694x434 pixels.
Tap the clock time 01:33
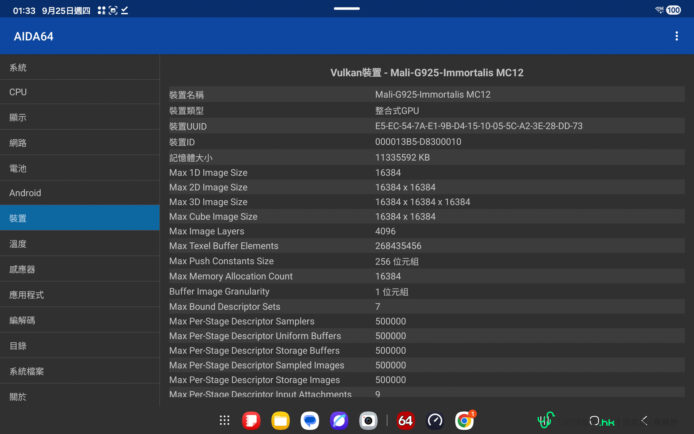point(24,11)
